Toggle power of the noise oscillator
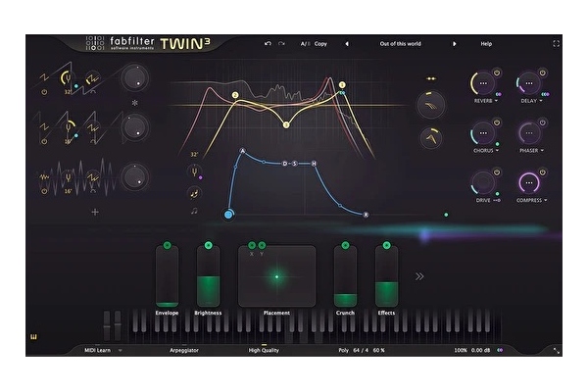Image resolution: width=588 pixels, height=392 pixels. pos(44,191)
